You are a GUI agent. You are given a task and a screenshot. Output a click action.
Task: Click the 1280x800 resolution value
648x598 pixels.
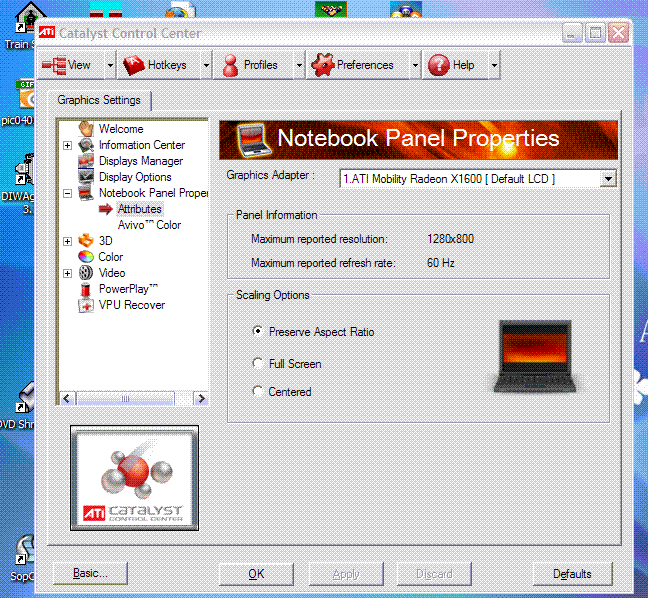point(450,239)
